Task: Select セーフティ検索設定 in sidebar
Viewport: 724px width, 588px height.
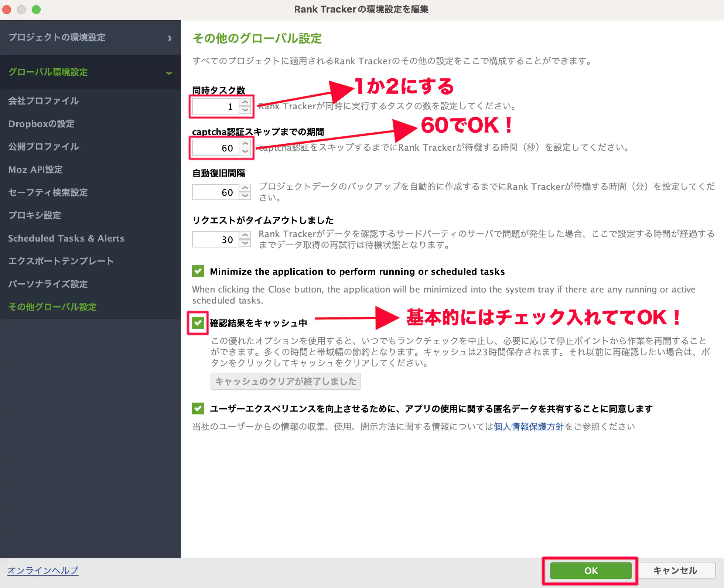Action: click(48, 192)
